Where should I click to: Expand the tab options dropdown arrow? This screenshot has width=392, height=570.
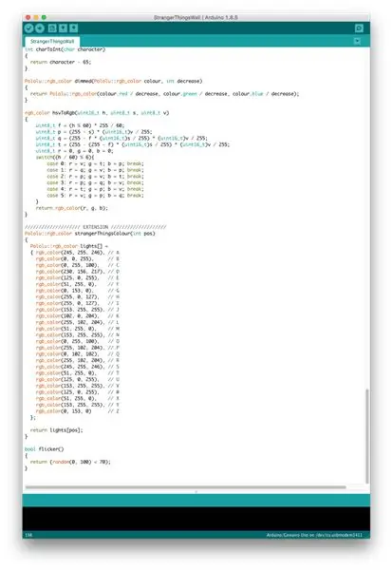(357, 41)
